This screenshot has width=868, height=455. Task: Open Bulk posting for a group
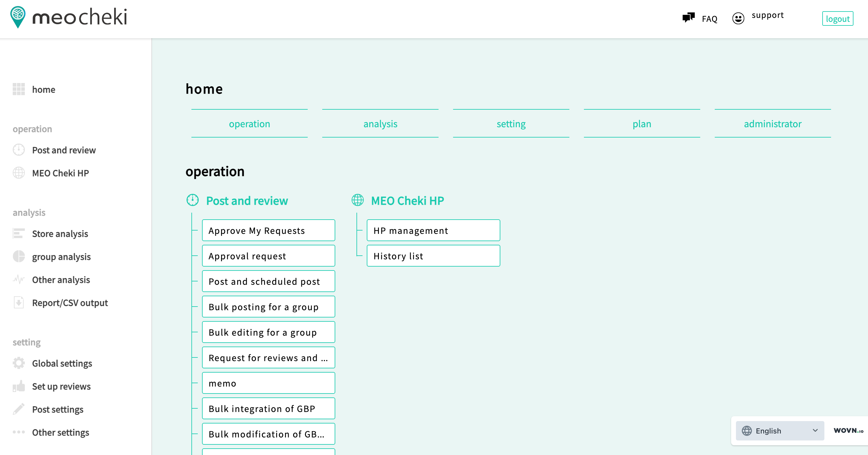268,307
